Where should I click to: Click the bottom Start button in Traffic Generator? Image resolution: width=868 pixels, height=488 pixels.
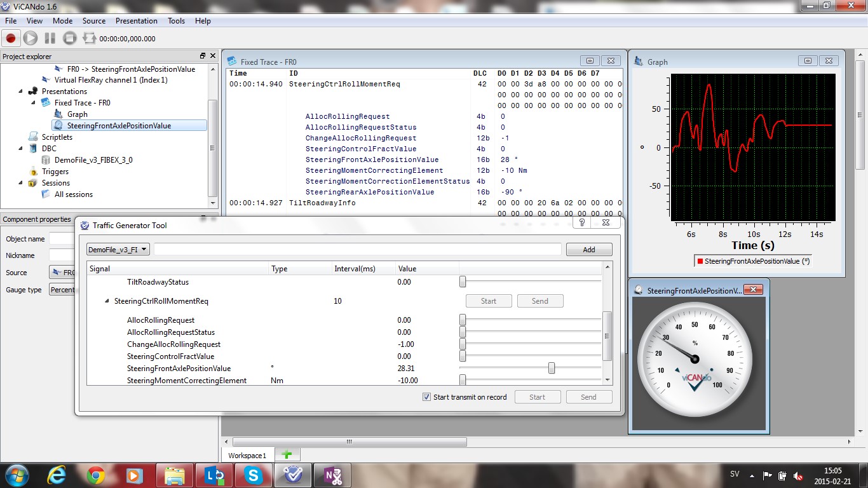click(x=538, y=397)
